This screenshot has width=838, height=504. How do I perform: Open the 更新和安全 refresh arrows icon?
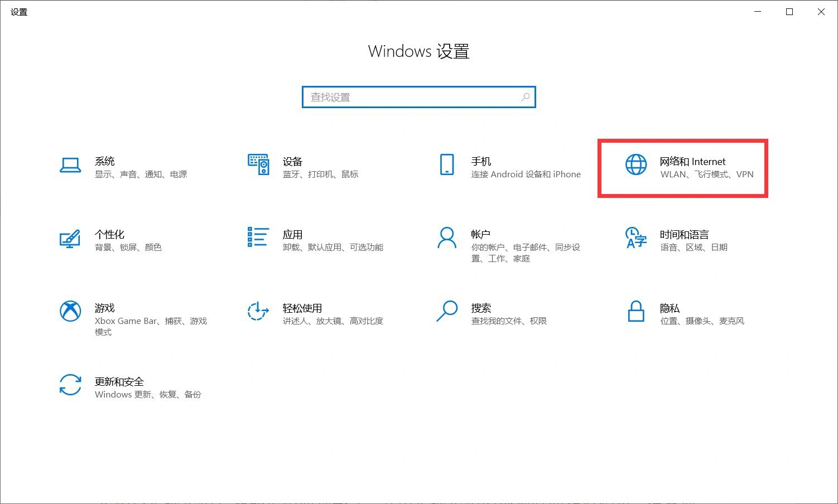click(x=70, y=385)
